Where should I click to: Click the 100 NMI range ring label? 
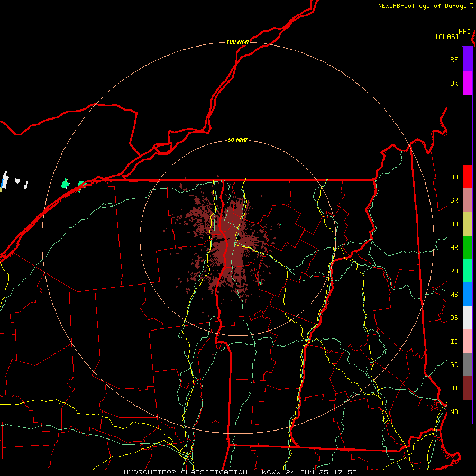tap(237, 42)
